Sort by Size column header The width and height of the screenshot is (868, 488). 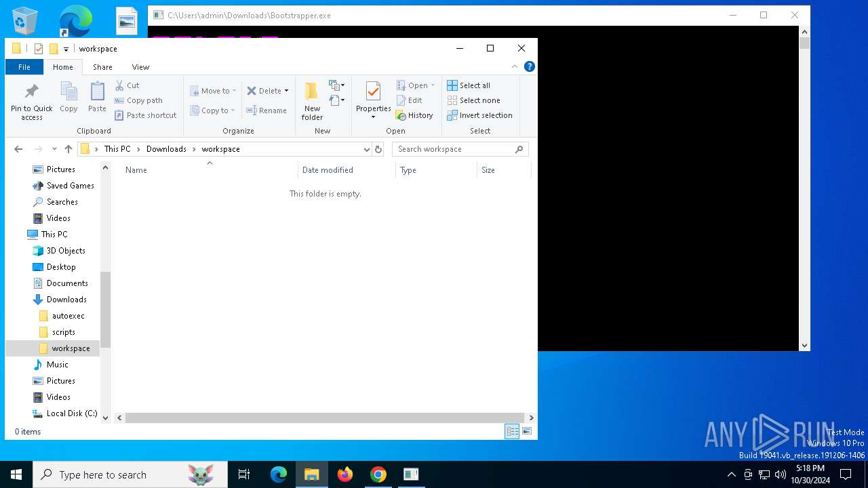tap(504, 170)
